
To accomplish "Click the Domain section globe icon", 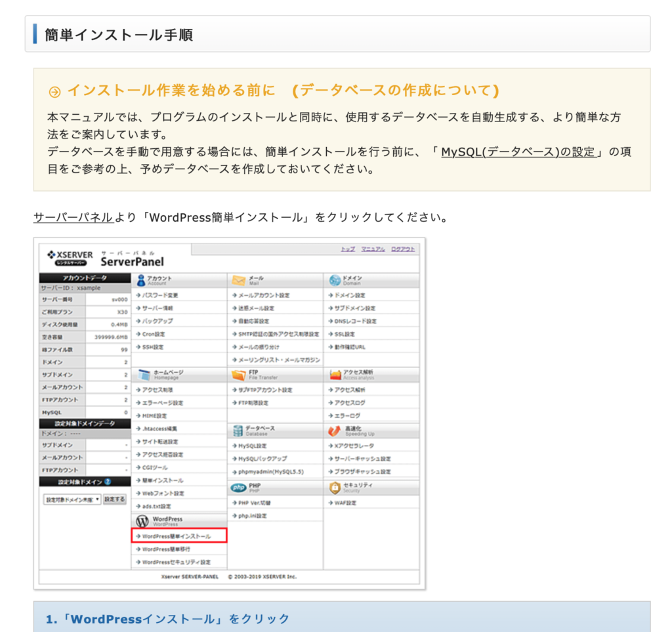I will (335, 280).
